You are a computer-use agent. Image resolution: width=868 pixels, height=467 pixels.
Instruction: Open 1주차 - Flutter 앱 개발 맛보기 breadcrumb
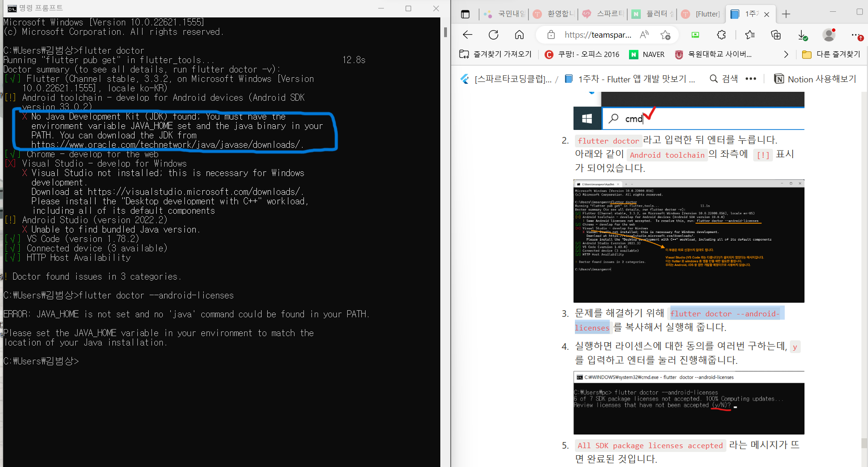tap(630, 79)
